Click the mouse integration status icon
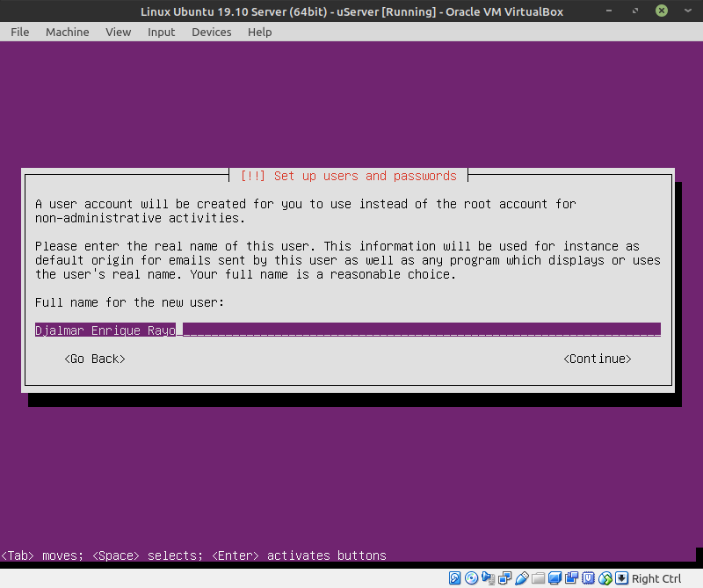The width and height of the screenshot is (703, 588). [x=605, y=578]
